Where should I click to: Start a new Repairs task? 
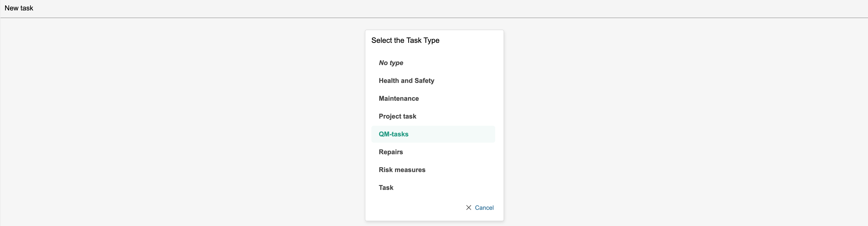click(391, 152)
